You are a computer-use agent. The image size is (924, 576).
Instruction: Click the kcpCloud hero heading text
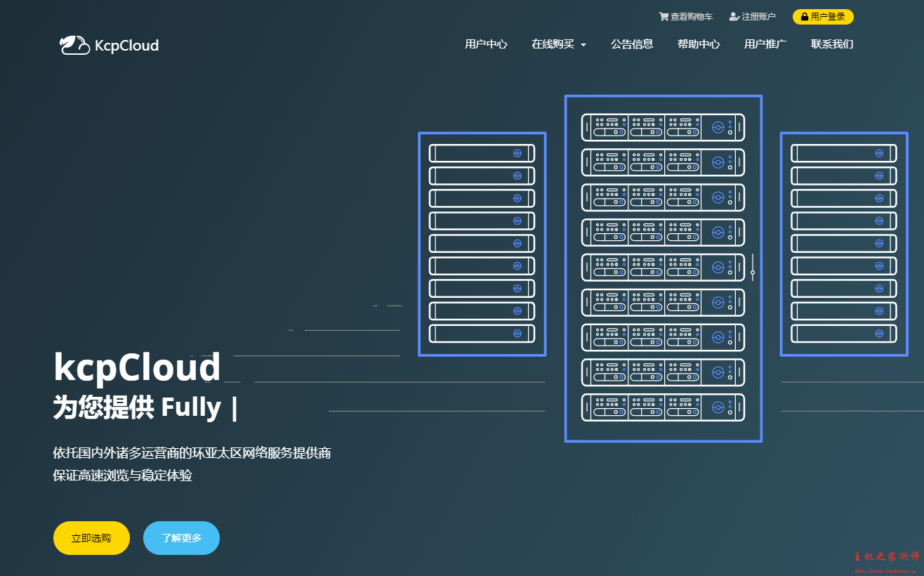138,367
